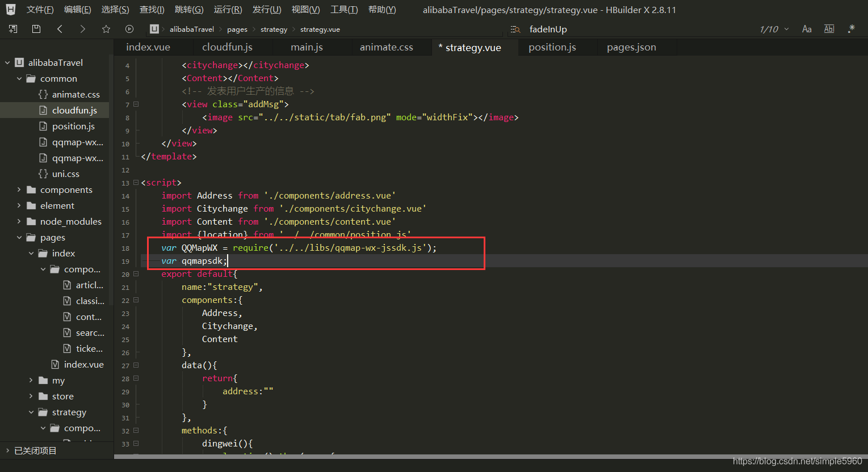Screen dimensions: 868x472
Task: Open the 编辑(E) menu
Action: click(77, 10)
